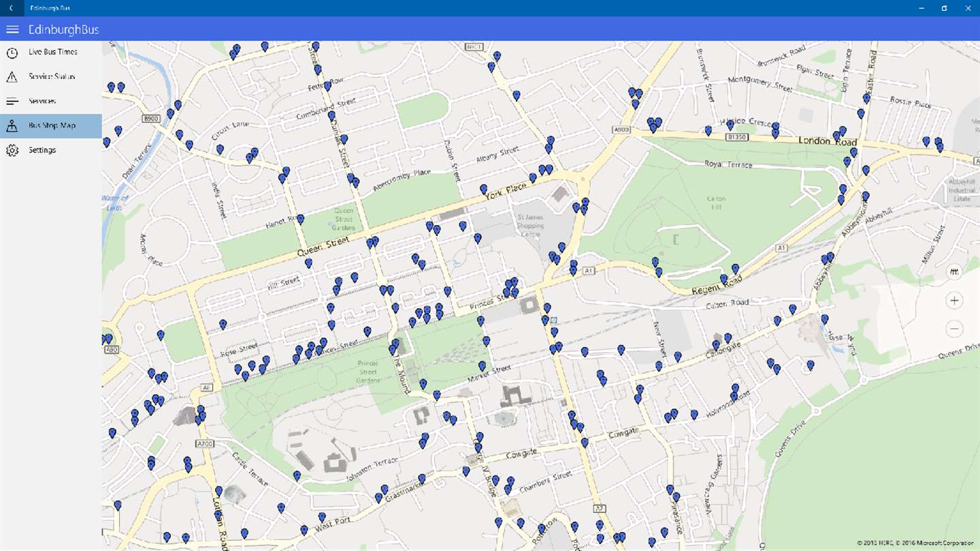Select bus stop pin beside B901 label
This screenshot has height=551, width=980.
pyautogui.click(x=497, y=56)
